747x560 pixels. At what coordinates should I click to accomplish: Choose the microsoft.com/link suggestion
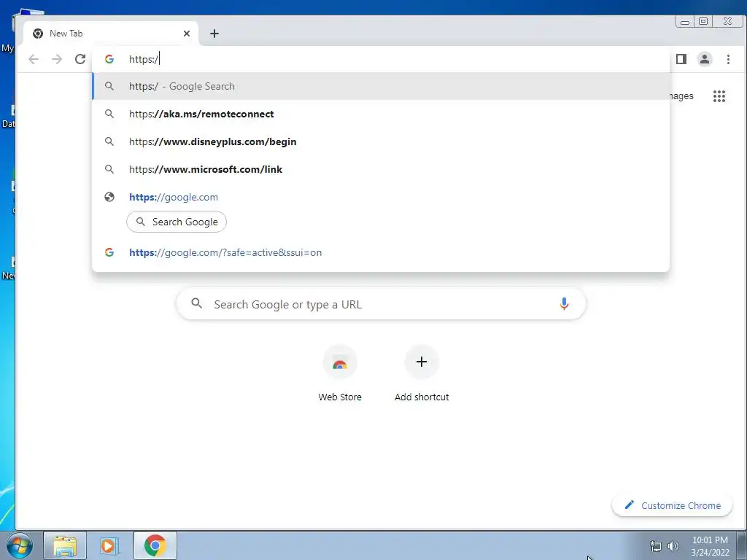381,169
